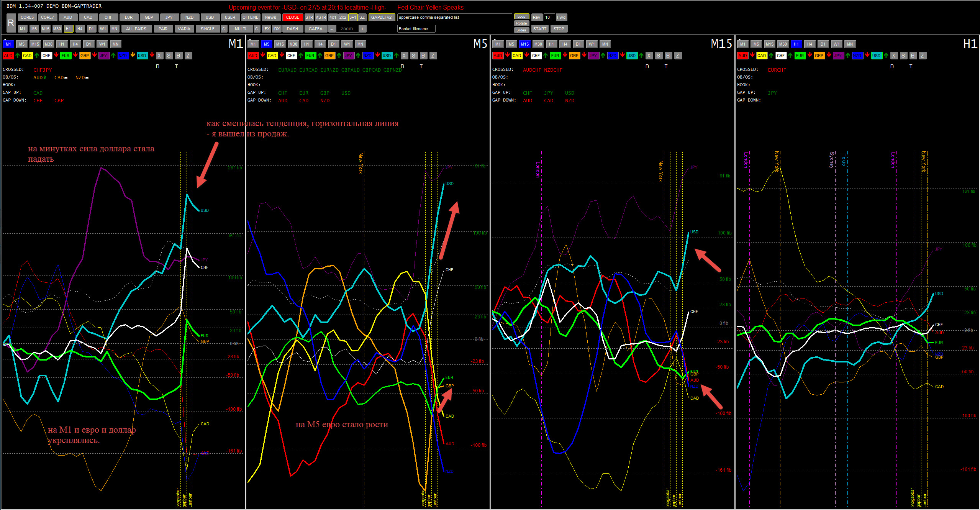
Task: Choose the 4x1 layout button
Action: coord(333,17)
